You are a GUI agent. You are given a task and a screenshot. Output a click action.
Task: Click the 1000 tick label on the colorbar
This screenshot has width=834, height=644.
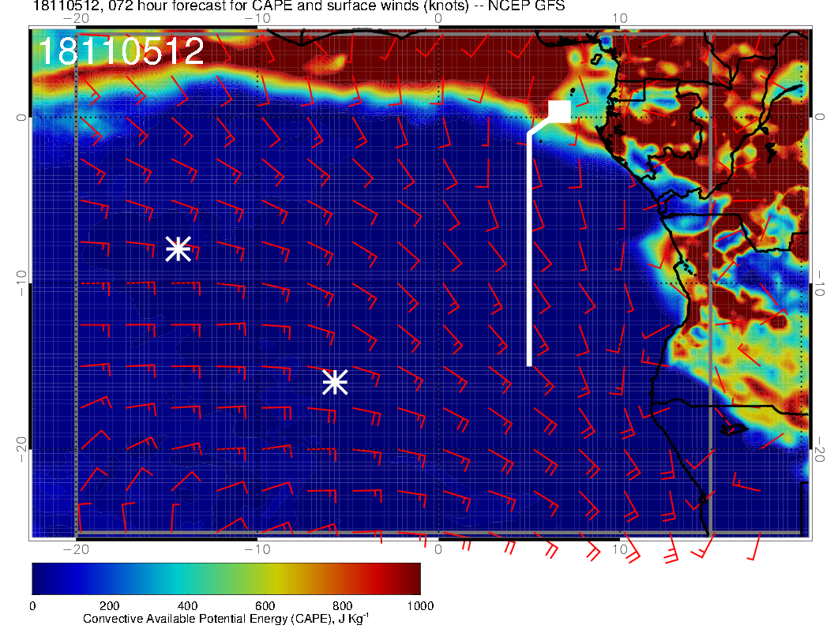tap(419, 605)
